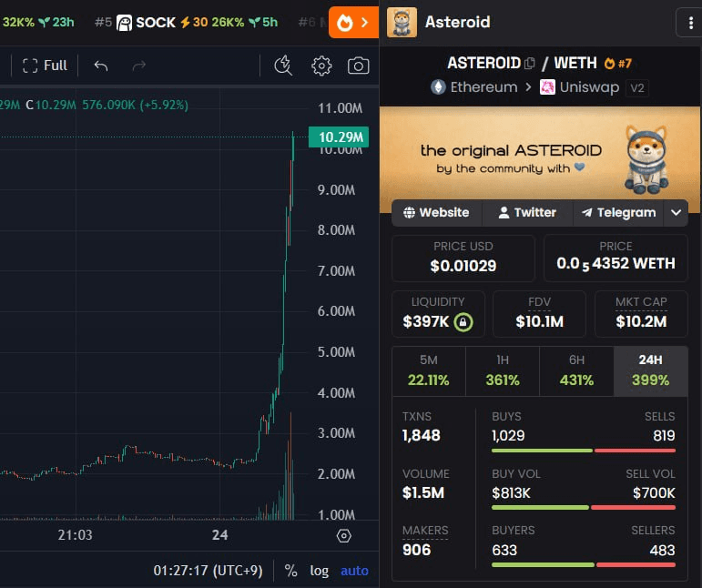Open the token Website link
Image resolution: width=702 pixels, height=588 pixels.
click(x=436, y=213)
